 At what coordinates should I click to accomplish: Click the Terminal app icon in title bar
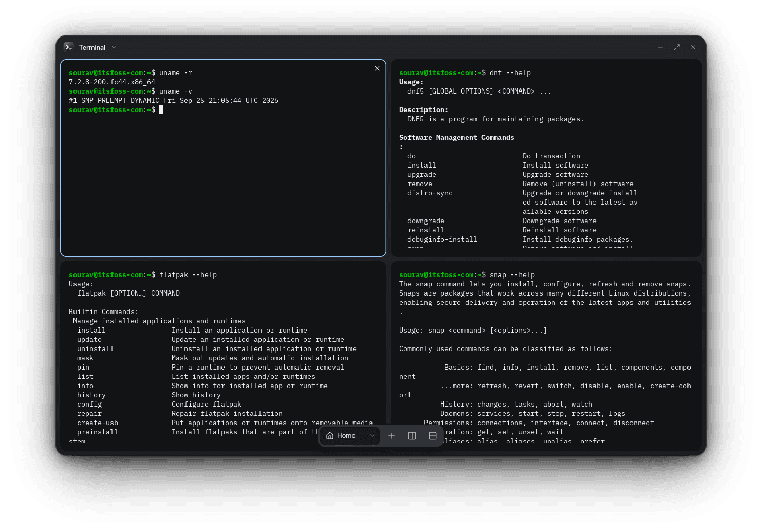(x=69, y=47)
